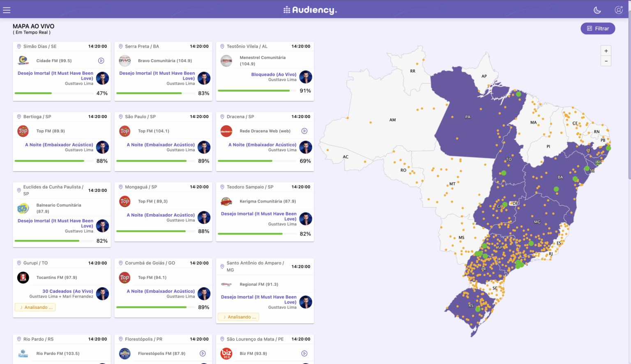
Task: Click the Audiency logo
Action: (310, 10)
